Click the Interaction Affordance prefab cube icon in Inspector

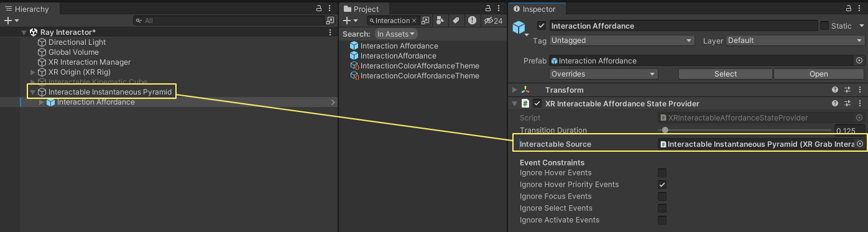[519, 27]
